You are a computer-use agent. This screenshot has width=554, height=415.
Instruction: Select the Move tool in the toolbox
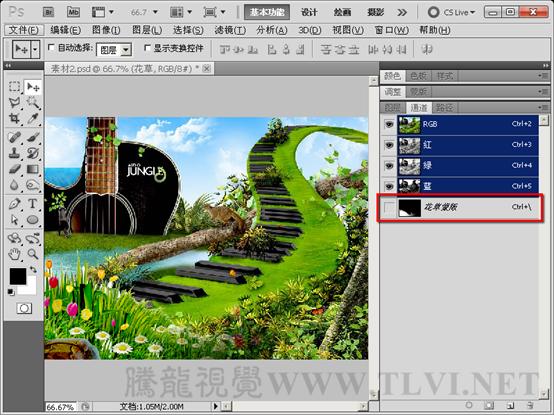(x=33, y=87)
